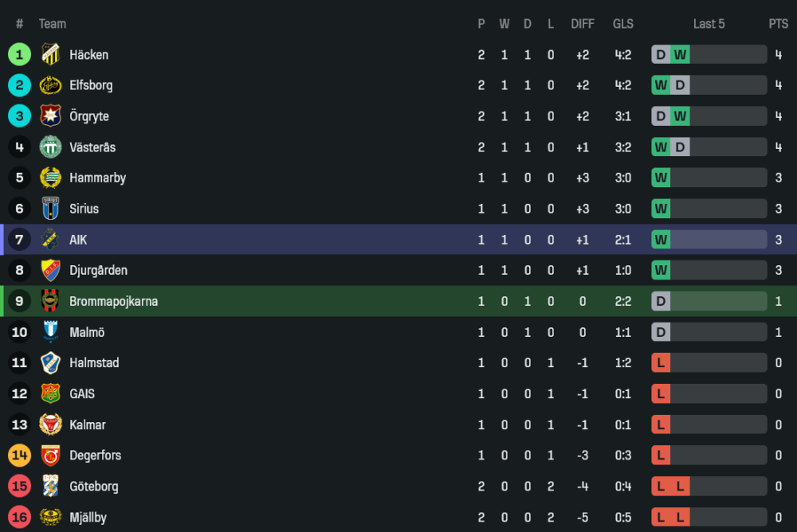Click the Last 5 column header
This screenshot has height=532, width=797.
pos(709,24)
